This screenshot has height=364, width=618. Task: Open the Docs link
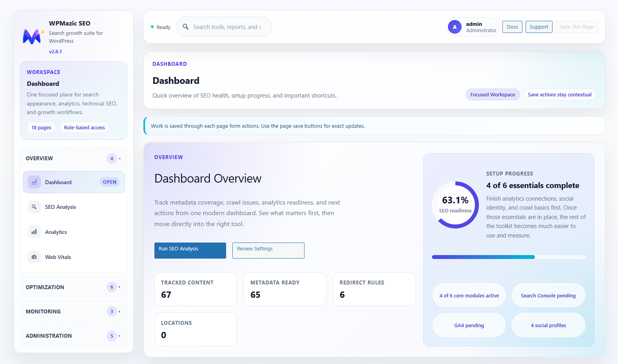(x=512, y=27)
